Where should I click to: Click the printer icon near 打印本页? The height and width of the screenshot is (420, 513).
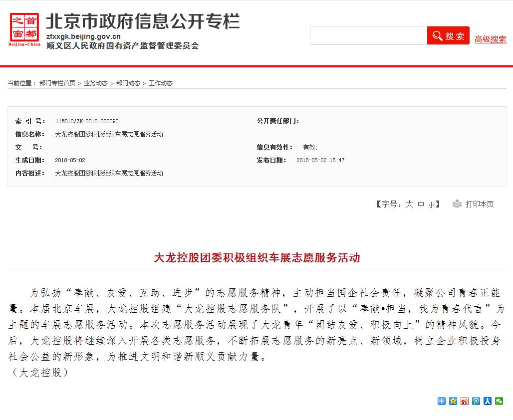[x=457, y=204]
